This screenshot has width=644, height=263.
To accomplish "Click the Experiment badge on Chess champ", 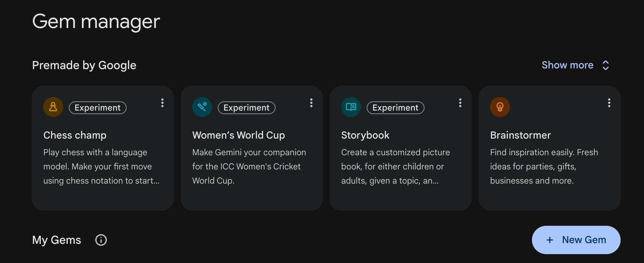I will (98, 108).
